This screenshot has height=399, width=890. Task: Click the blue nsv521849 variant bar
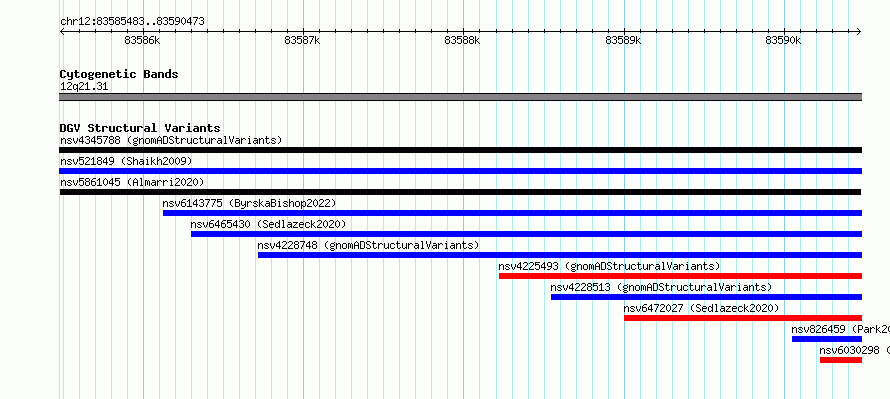click(x=460, y=171)
